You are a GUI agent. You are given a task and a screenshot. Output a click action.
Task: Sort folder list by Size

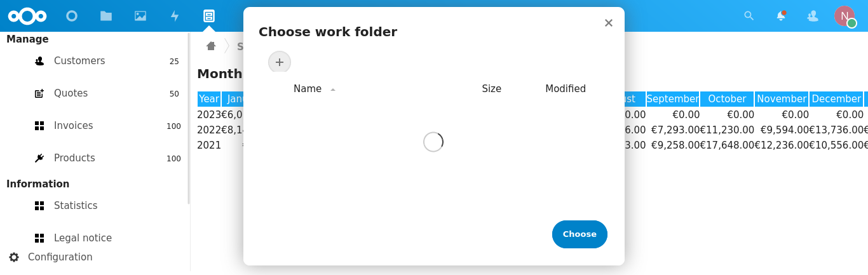491,89
